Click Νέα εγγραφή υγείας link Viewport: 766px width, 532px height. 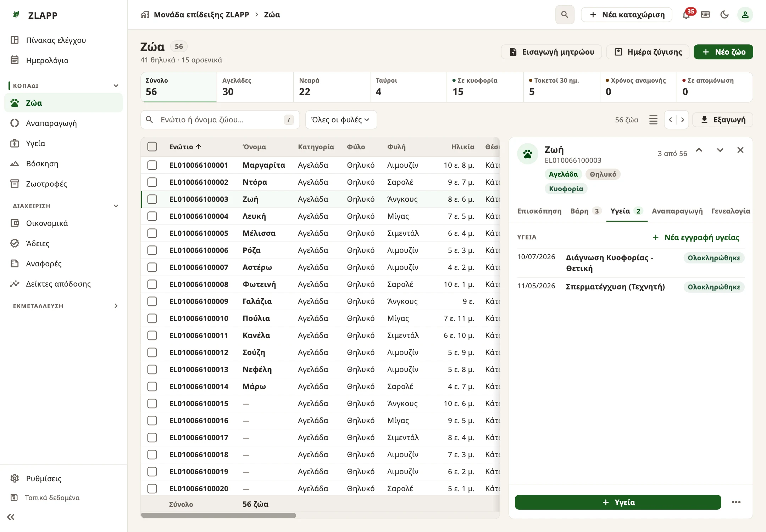[x=696, y=238]
